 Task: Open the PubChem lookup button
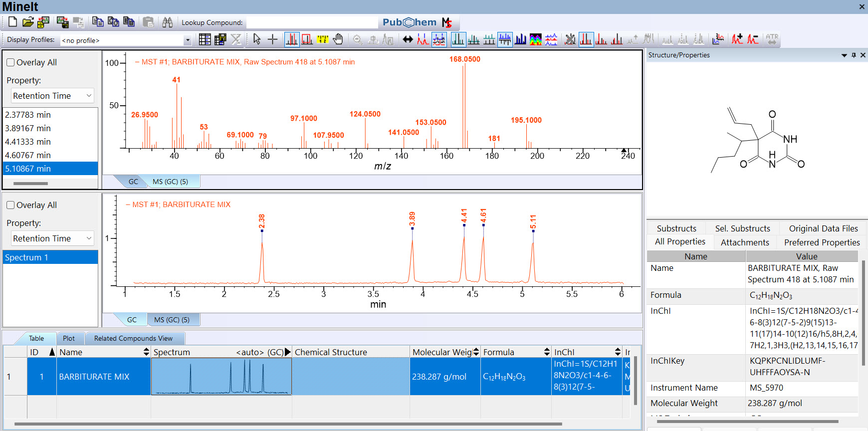coord(409,22)
